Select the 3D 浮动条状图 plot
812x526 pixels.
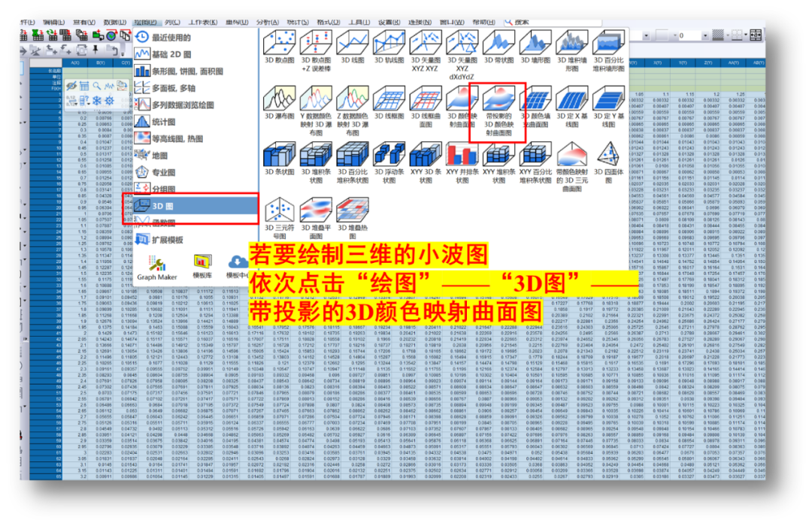coord(389,162)
